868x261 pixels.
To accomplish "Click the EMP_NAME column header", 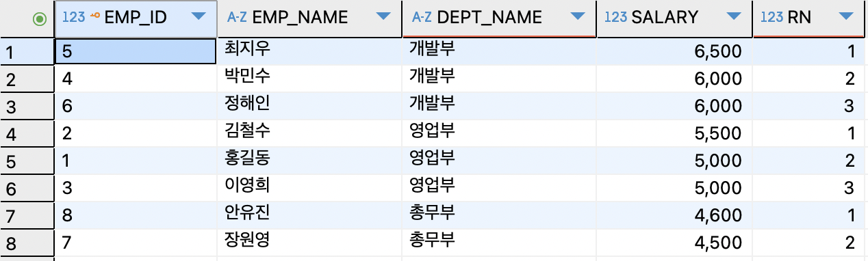I will click(310, 18).
